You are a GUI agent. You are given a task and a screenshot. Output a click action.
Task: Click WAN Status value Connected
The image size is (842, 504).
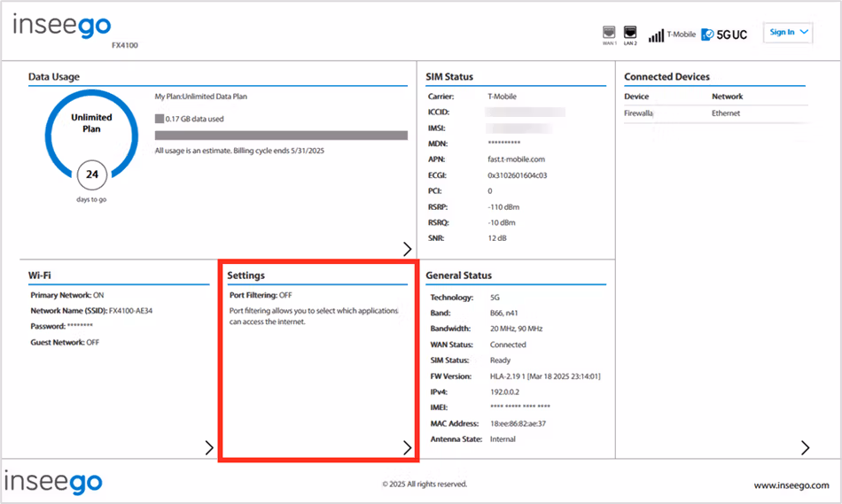pos(508,345)
